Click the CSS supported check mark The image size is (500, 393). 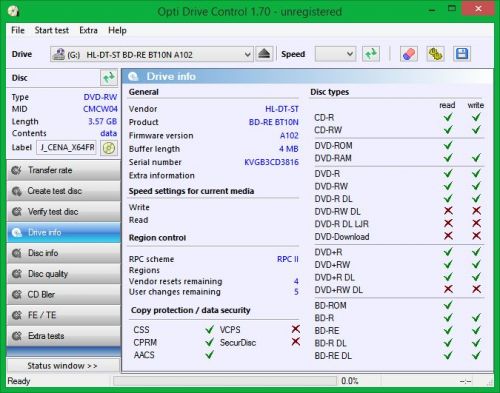coord(209,329)
